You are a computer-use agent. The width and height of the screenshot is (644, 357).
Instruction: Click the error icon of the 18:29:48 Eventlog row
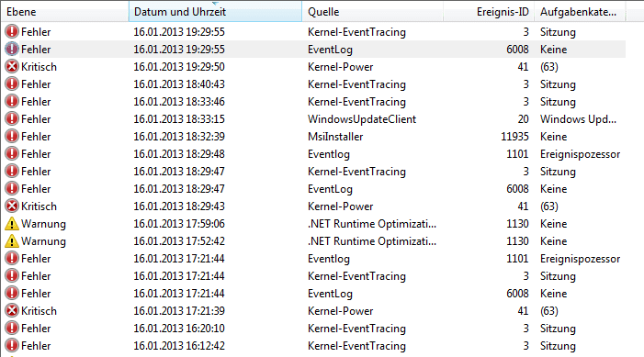pos(12,154)
